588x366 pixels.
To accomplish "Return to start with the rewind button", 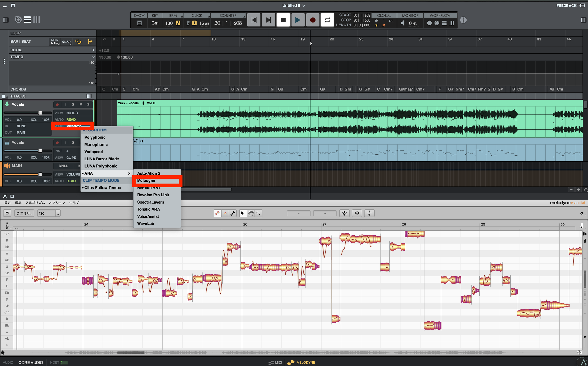I will point(254,20).
